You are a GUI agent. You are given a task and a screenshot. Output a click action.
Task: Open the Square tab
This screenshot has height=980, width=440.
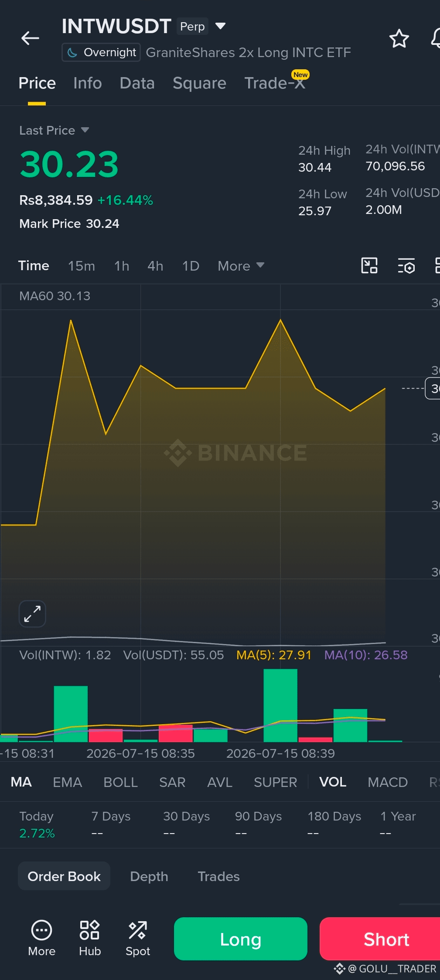coord(199,83)
